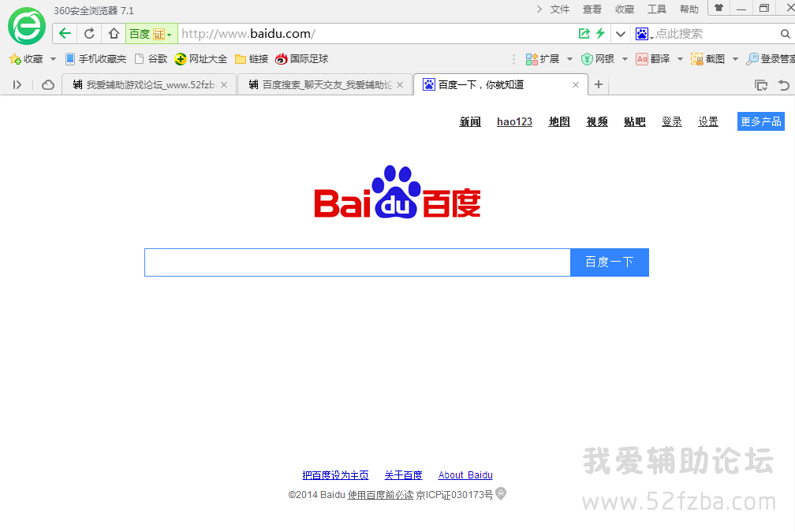This screenshot has width=795, height=532.
Task: Click the Baidu search text field
Action: (x=357, y=262)
